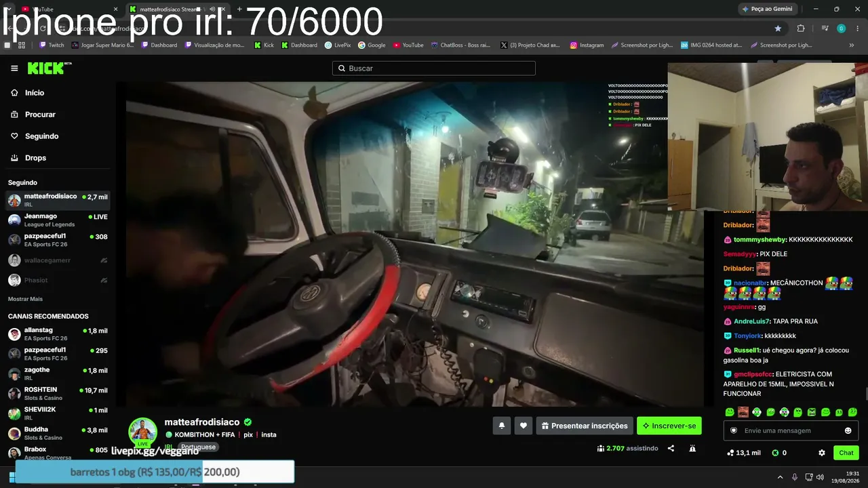Screen dimensions: 868x488
Task: Click the green Chat send button
Action: [x=846, y=453]
